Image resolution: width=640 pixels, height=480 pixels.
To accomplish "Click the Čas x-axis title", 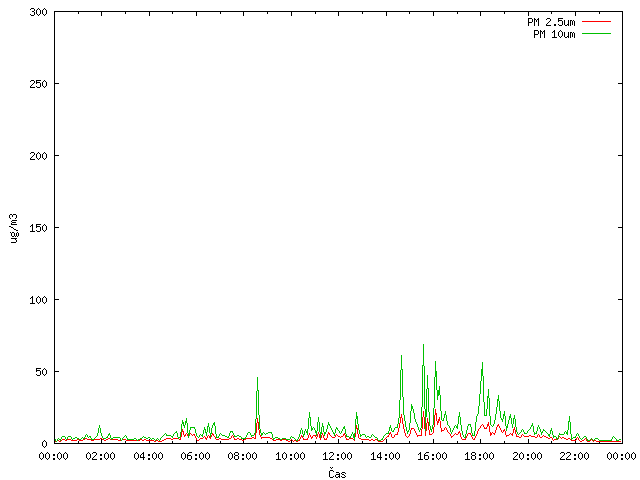I will (337, 473).
